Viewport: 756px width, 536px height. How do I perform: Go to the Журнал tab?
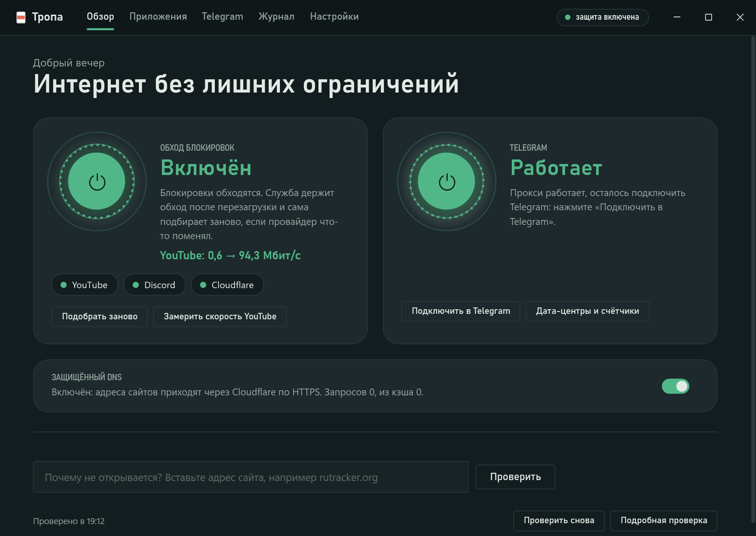[x=276, y=16]
